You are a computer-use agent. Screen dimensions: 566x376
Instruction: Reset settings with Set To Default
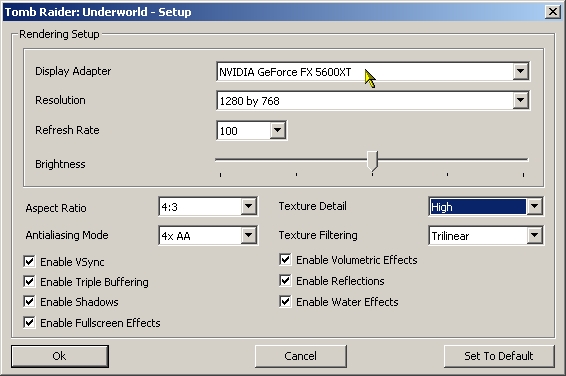pyautogui.click(x=499, y=356)
